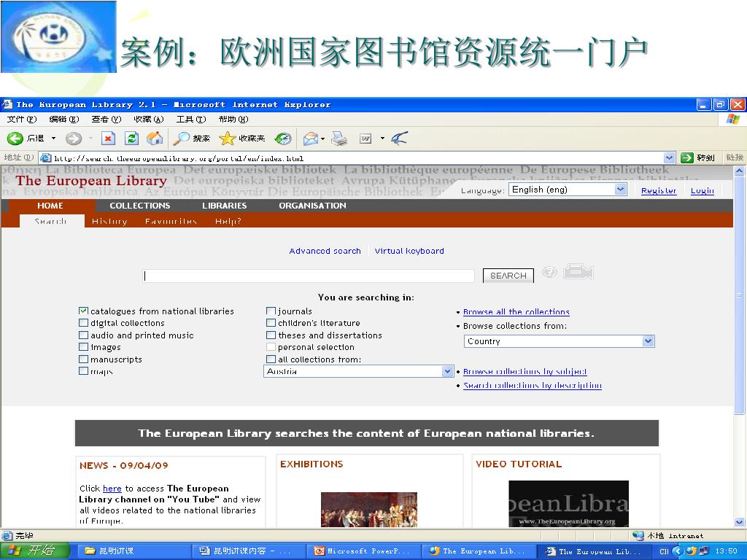Enable 'digital collections' checkbox

click(83, 323)
